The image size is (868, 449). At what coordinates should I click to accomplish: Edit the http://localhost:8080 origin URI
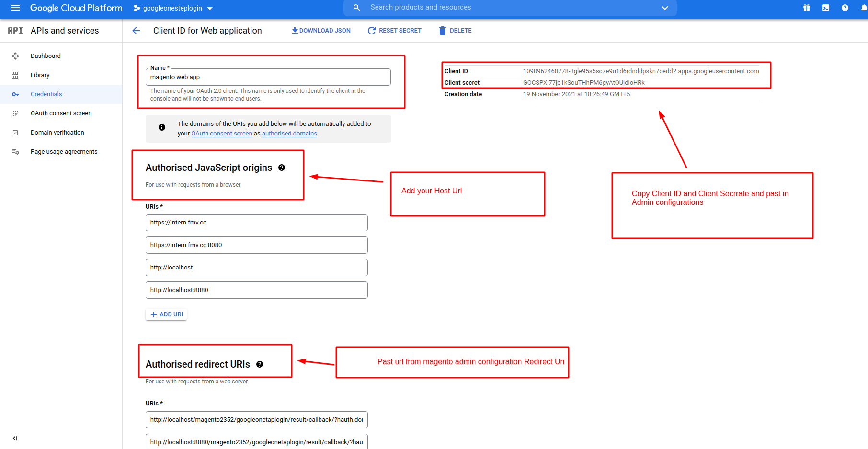[257, 290]
